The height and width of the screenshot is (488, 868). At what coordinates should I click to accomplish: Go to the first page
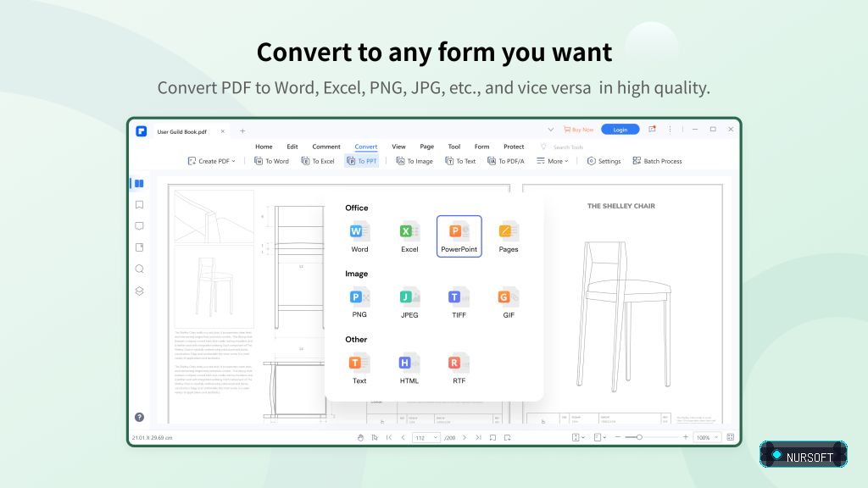389,438
